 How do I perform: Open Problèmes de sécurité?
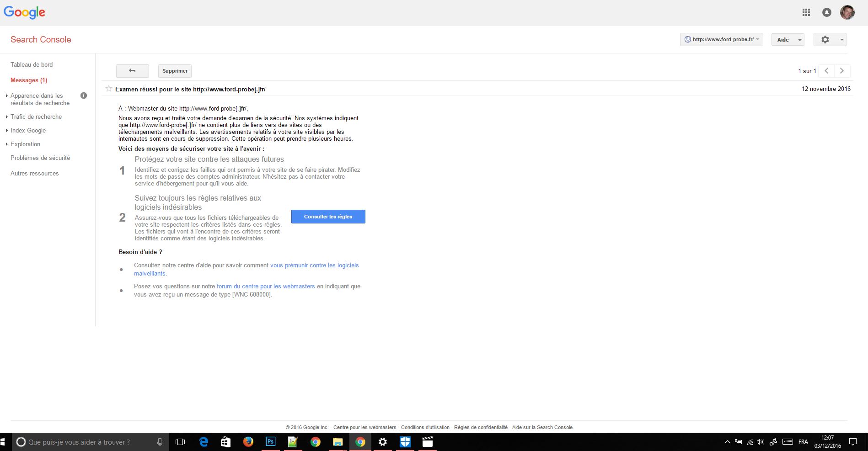40,158
